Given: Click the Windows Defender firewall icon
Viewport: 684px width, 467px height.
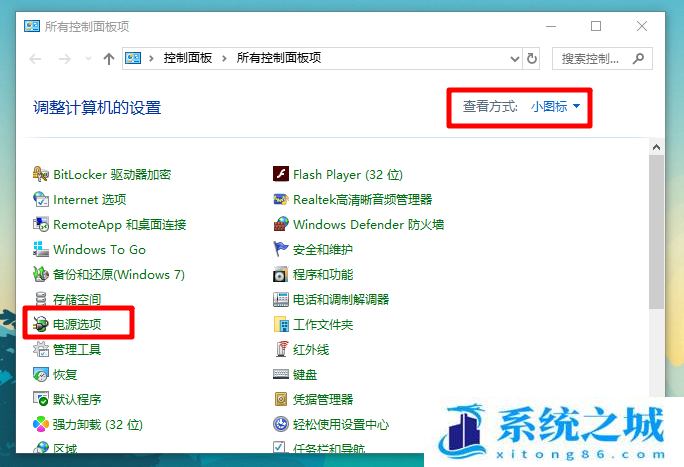Looking at the screenshot, I should pos(280,225).
